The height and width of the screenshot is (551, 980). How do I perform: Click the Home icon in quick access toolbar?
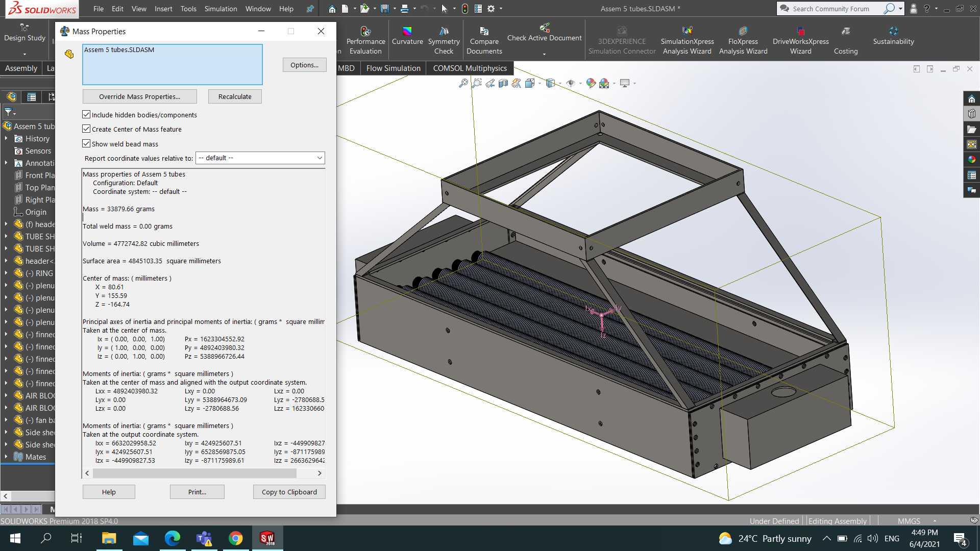pyautogui.click(x=332, y=9)
